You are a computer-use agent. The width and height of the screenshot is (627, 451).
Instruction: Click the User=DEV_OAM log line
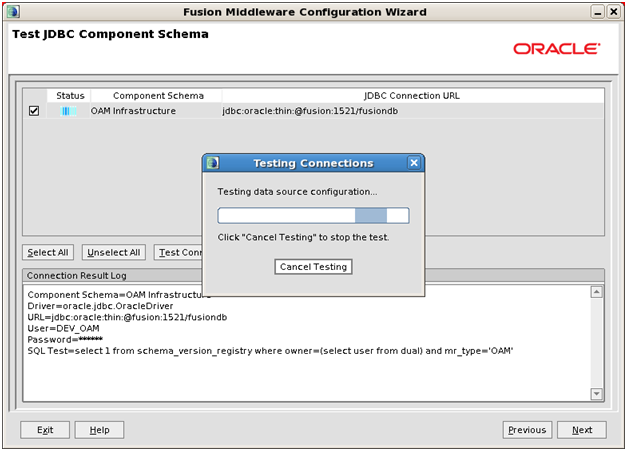point(63,329)
